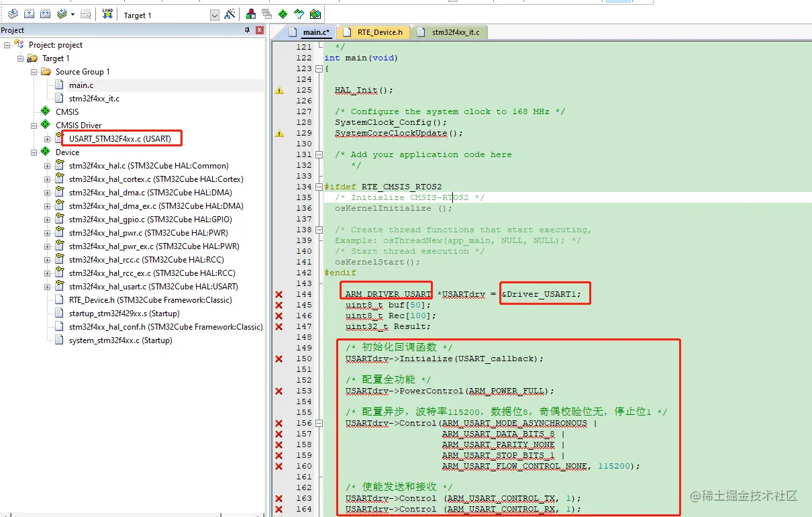The image size is (812, 517).
Task: Collapse the comment fold at line 138
Action: tap(319, 230)
